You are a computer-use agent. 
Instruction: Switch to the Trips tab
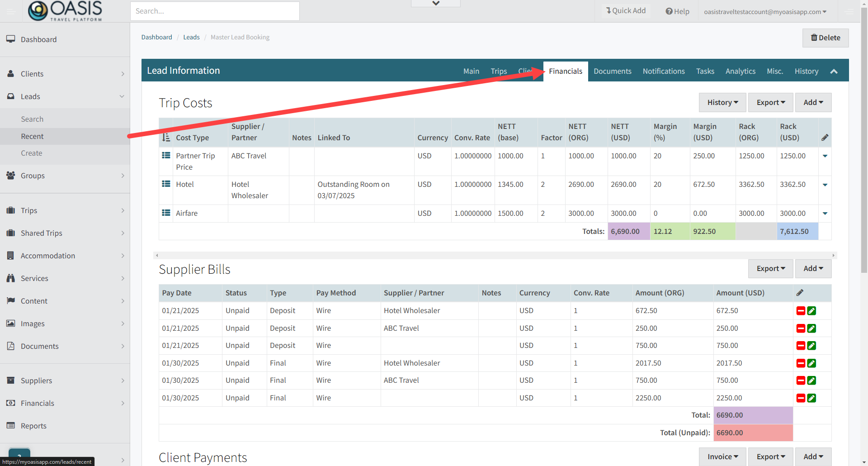[x=499, y=71]
